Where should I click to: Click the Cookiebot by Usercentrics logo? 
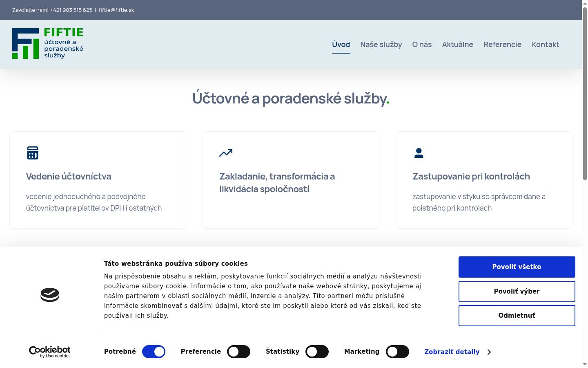coord(50,352)
